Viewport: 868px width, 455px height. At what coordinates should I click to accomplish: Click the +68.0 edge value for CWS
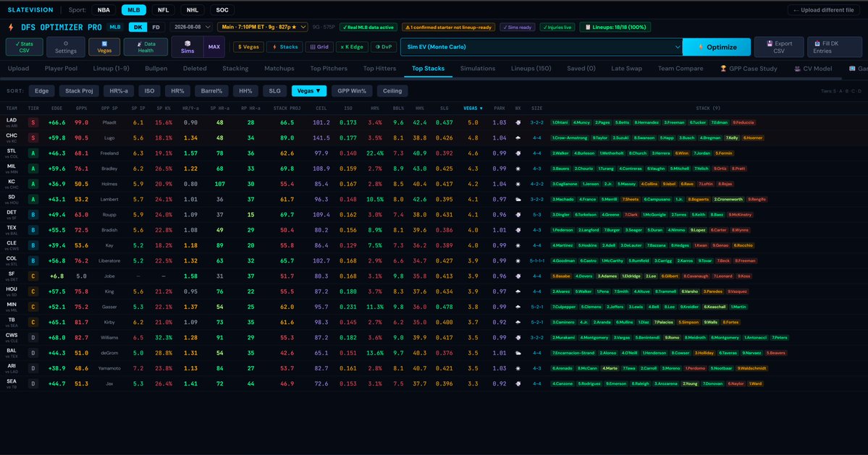[56, 337]
